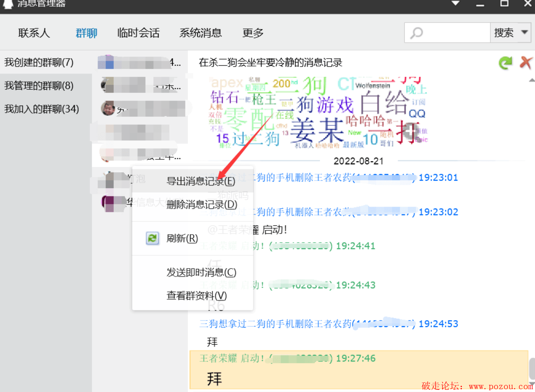Open the 更多 tab
The width and height of the screenshot is (535, 392).
253,33
